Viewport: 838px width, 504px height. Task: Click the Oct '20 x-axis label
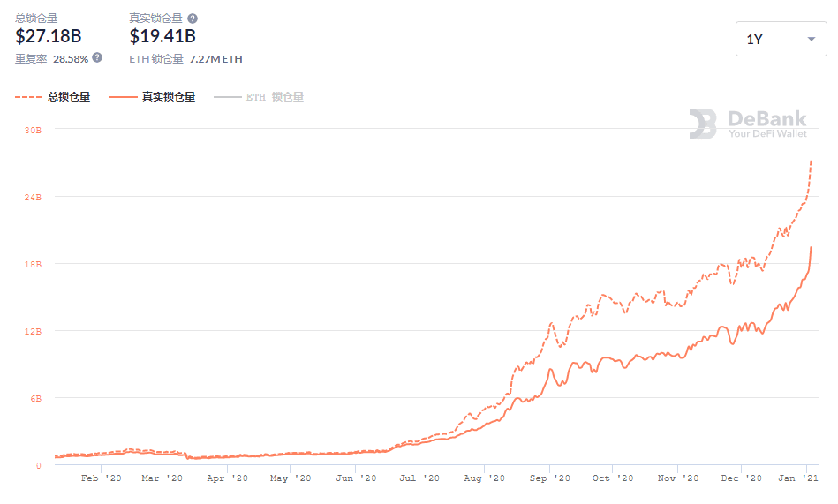[x=613, y=478]
